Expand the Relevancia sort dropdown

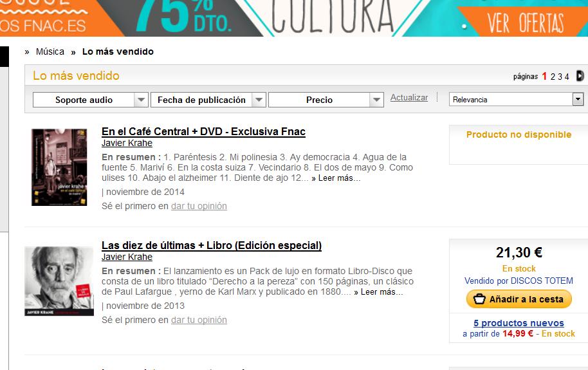click(516, 100)
